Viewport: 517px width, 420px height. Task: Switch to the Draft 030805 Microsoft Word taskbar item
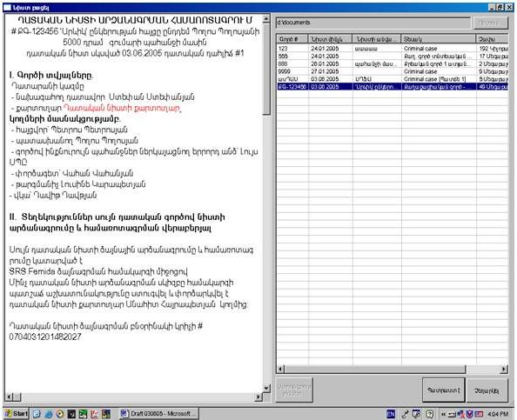click(x=158, y=414)
